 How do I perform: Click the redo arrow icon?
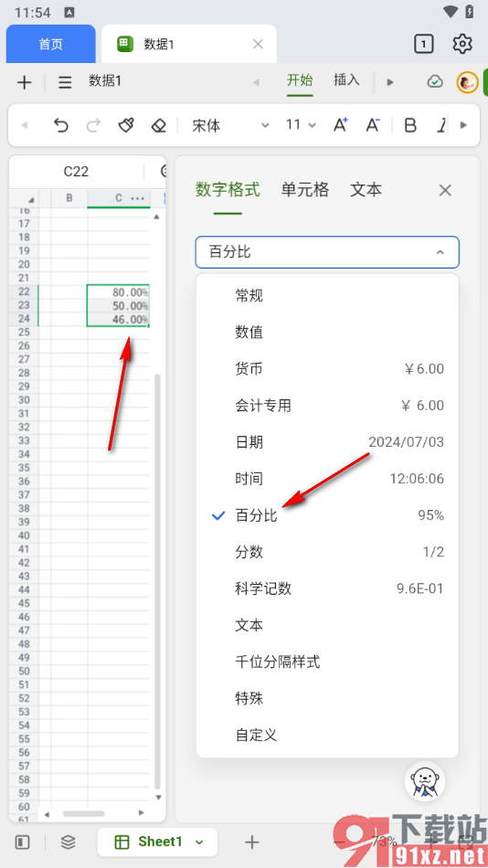click(x=93, y=126)
